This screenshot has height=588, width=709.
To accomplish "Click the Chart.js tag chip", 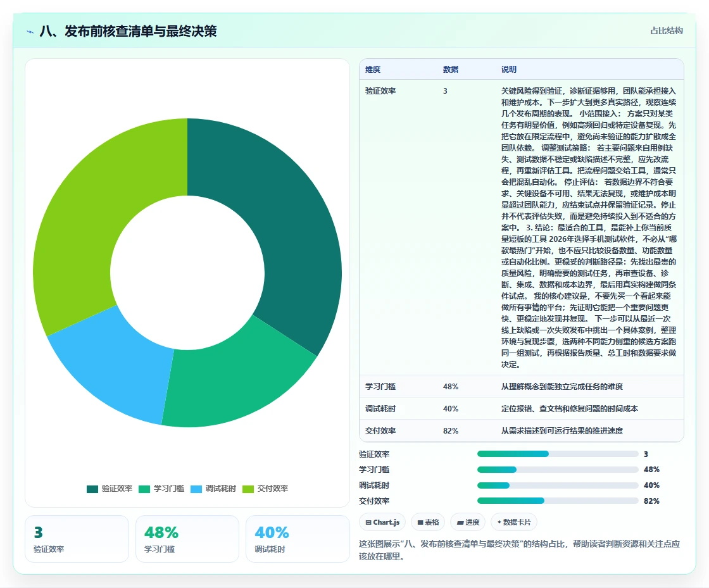I will [382, 522].
